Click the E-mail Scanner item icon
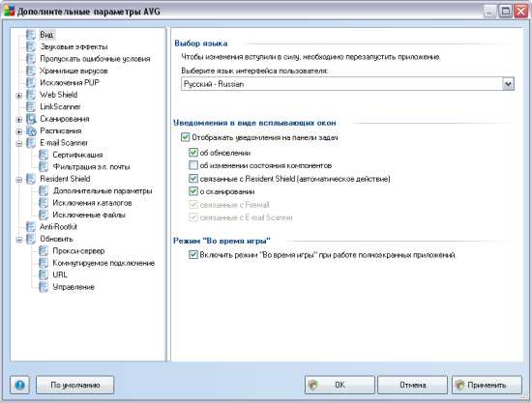This screenshot has width=532, height=403. click(31, 143)
